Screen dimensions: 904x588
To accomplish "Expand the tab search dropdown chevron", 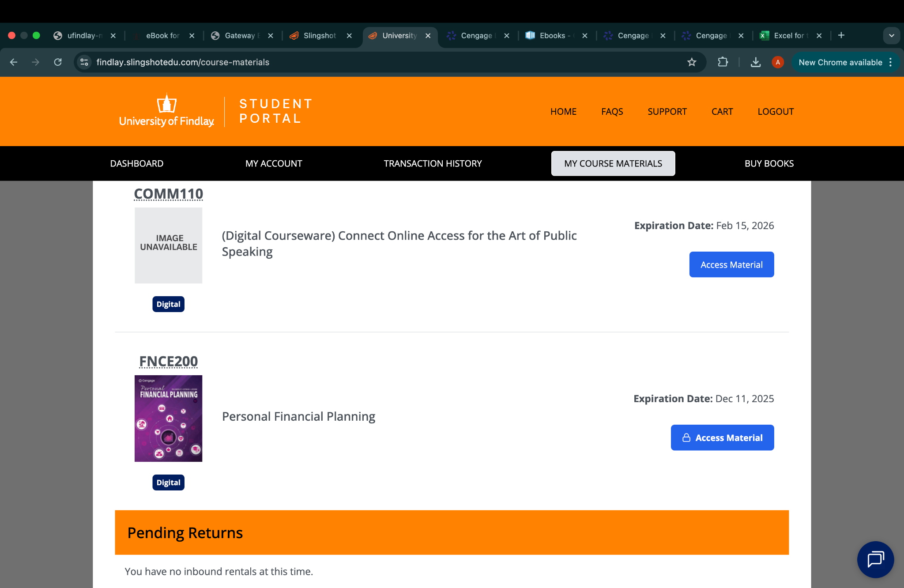I will point(891,35).
